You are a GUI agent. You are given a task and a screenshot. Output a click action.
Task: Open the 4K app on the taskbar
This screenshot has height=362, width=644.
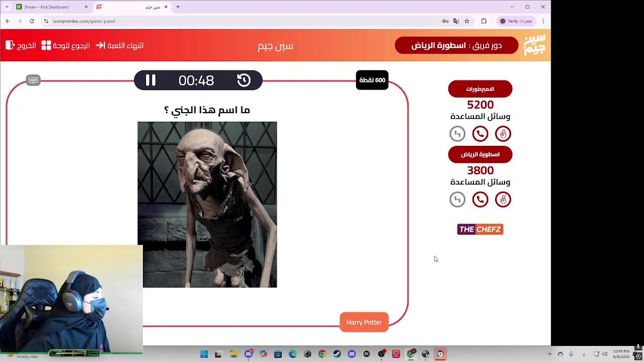pos(367,354)
